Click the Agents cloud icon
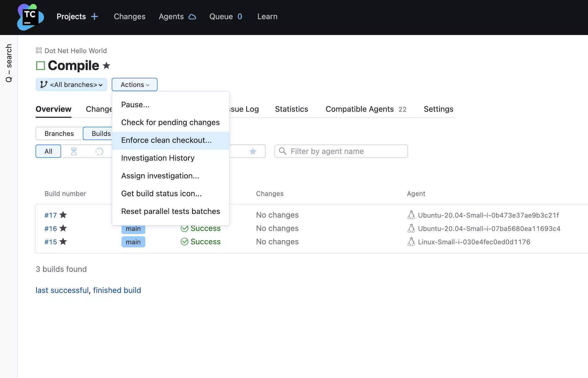 tap(193, 17)
